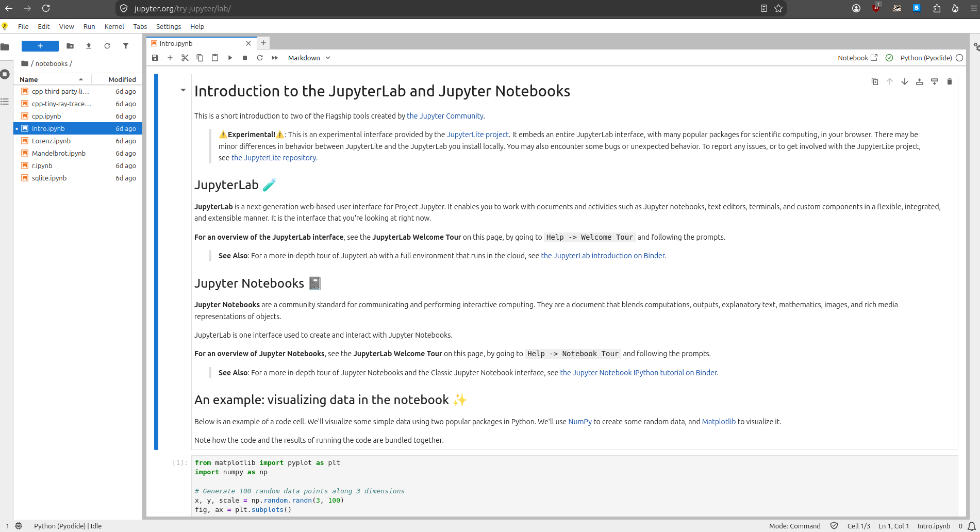Select cpp.ipynb in file list

tap(78, 116)
